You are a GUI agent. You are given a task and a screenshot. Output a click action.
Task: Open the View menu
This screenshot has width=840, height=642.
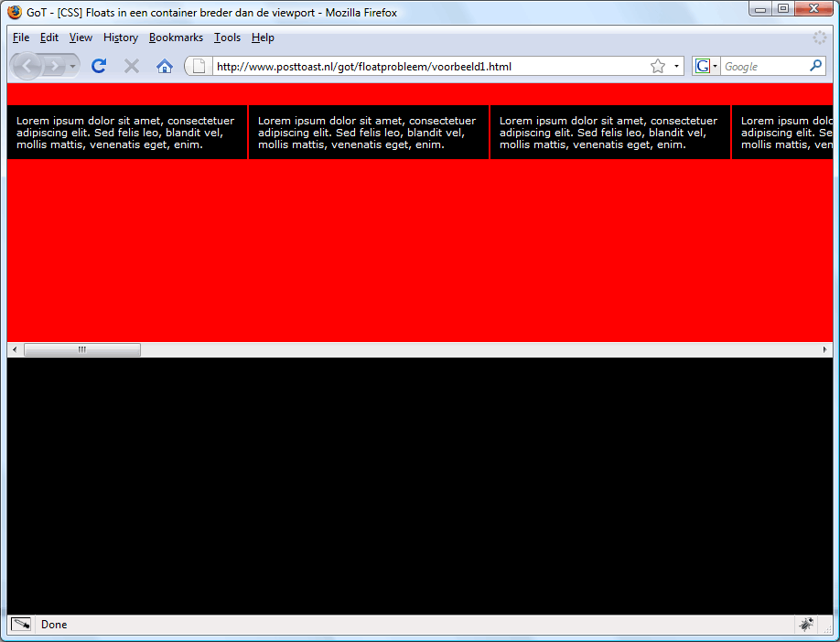click(81, 37)
